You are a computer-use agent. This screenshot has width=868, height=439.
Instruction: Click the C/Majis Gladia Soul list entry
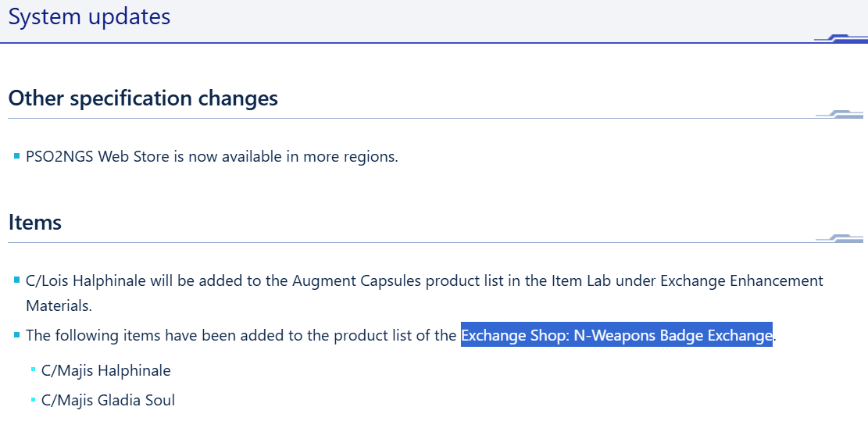click(108, 400)
